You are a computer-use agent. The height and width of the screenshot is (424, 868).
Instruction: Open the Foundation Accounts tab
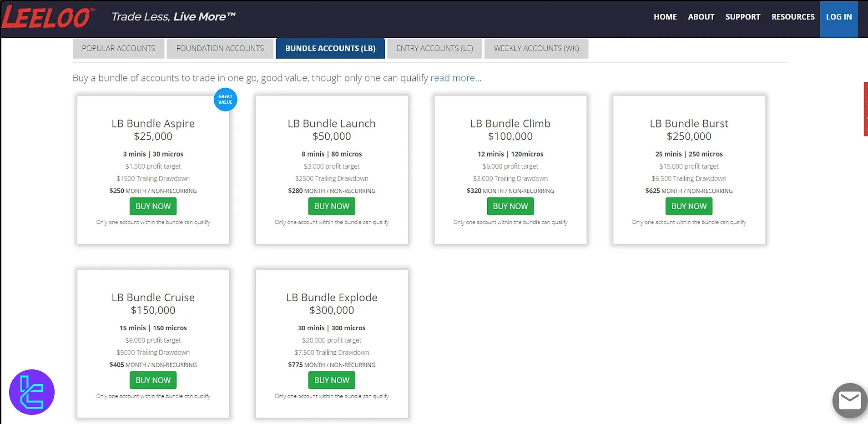point(220,49)
